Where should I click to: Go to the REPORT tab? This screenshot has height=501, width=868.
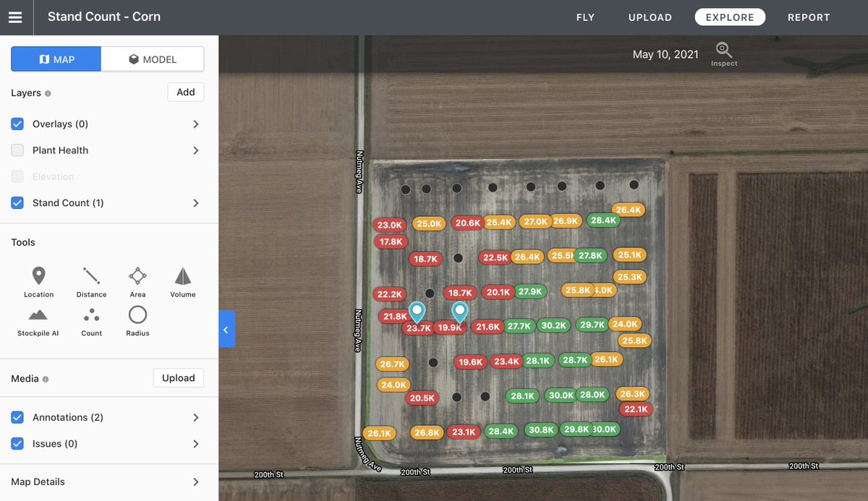coord(809,17)
